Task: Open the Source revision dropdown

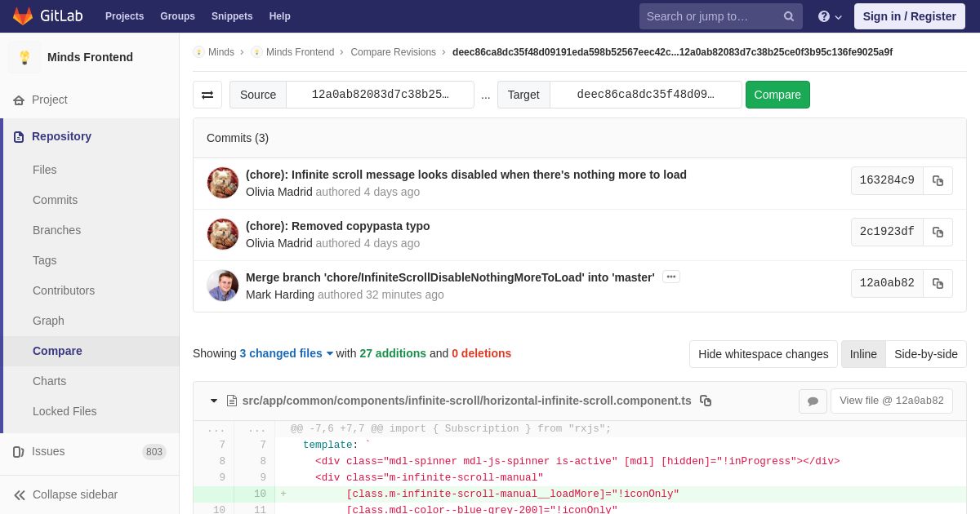Action: [x=380, y=95]
